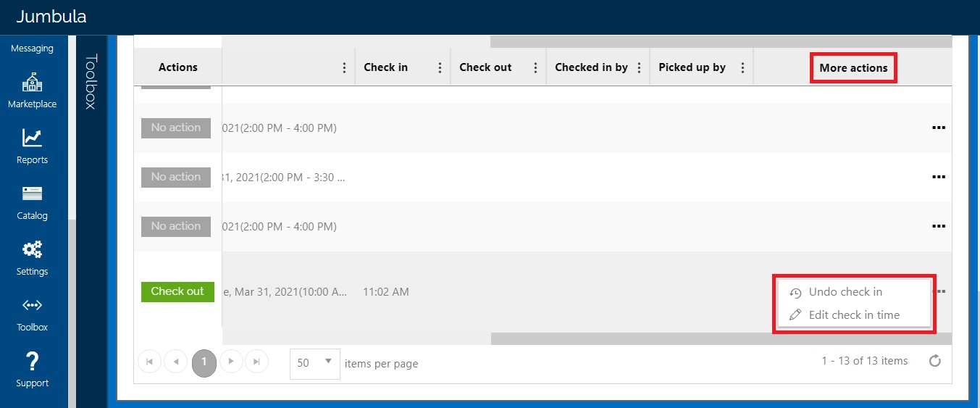Click the horizontal scrollbar above the table header
Screen dimensions: 980x408
tap(721, 41)
